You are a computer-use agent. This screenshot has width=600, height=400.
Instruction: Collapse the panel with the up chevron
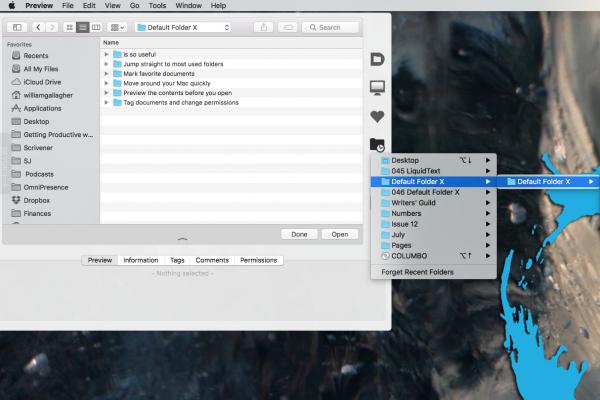[x=183, y=239]
